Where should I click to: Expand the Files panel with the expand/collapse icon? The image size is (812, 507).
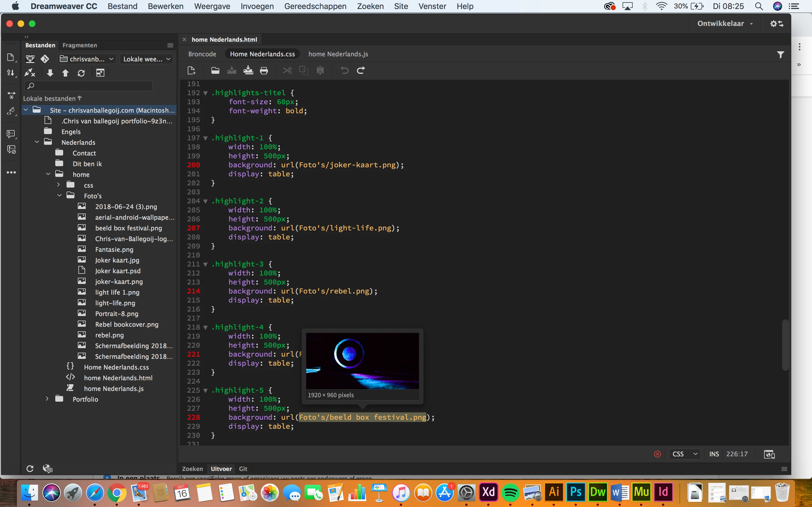(100, 73)
